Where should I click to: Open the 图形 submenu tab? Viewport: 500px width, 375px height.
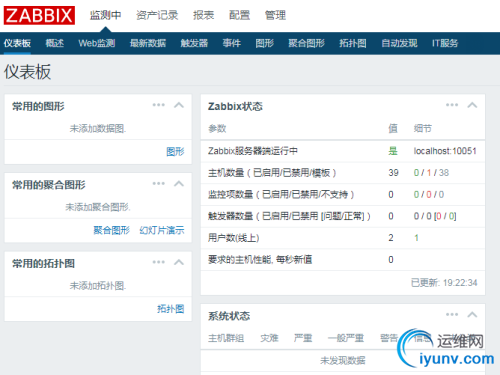point(265,43)
